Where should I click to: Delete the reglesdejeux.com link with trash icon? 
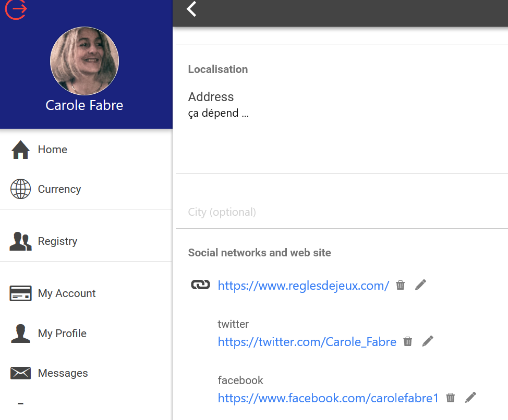pos(401,285)
